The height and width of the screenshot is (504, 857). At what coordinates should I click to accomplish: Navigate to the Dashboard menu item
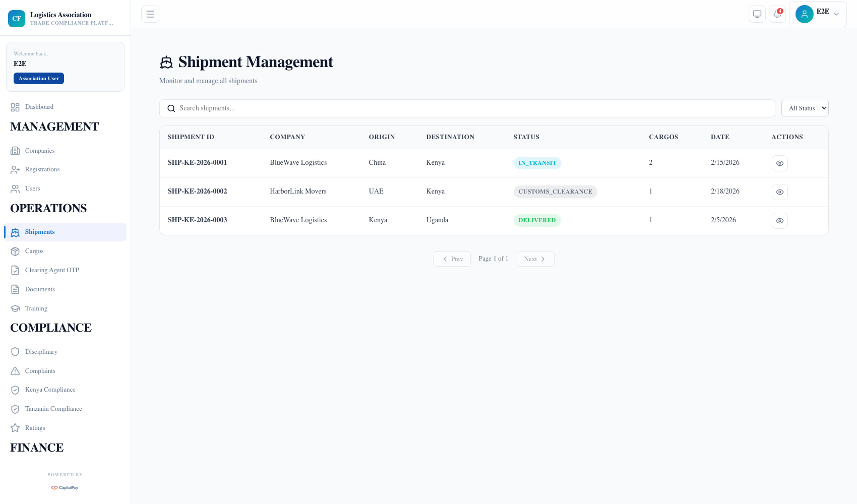(39, 107)
